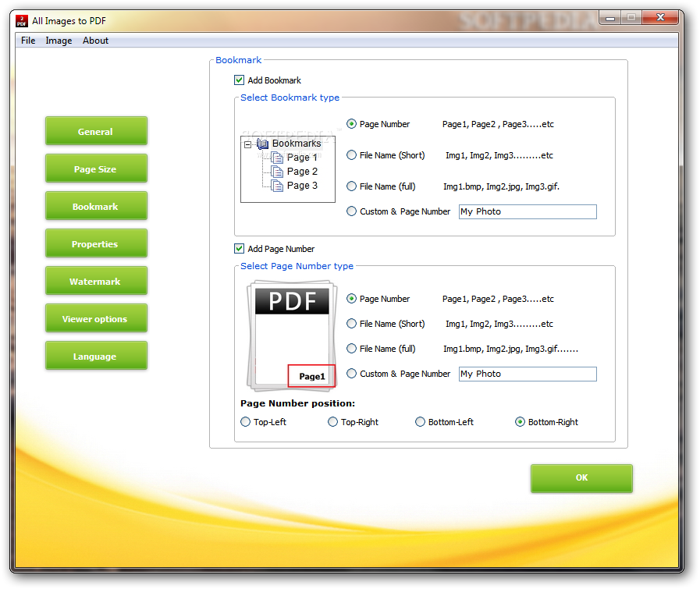Click the page number custom text field My Photo

(x=528, y=374)
